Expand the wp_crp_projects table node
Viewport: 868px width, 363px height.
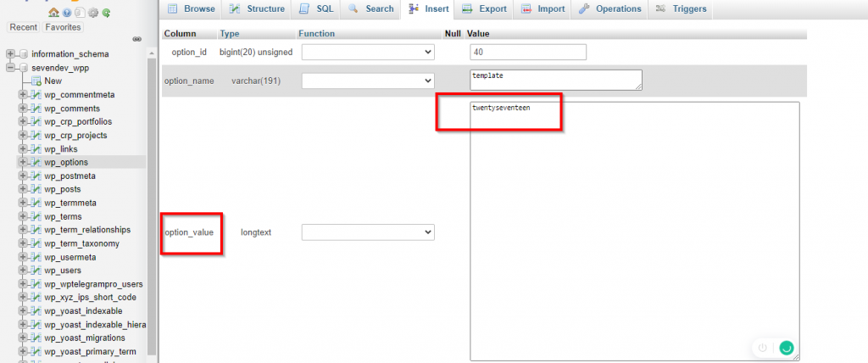coord(23,135)
